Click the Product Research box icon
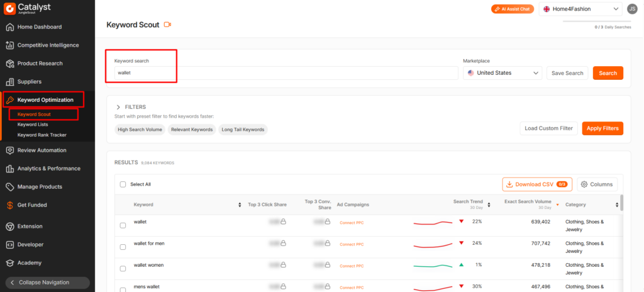Image resolution: width=644 pixels, height=292 pixels. click(x=10, y=64)
